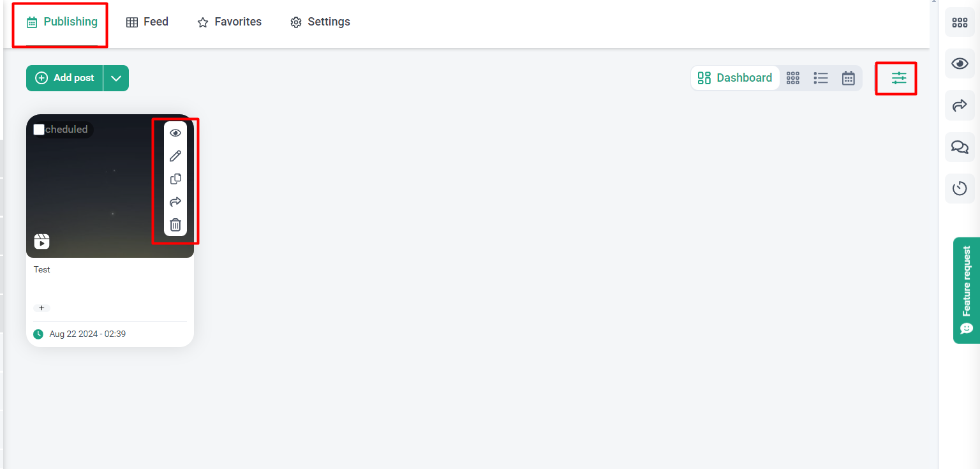
Task: Select the scheduled post checkbox
Action: click(39, 130)
